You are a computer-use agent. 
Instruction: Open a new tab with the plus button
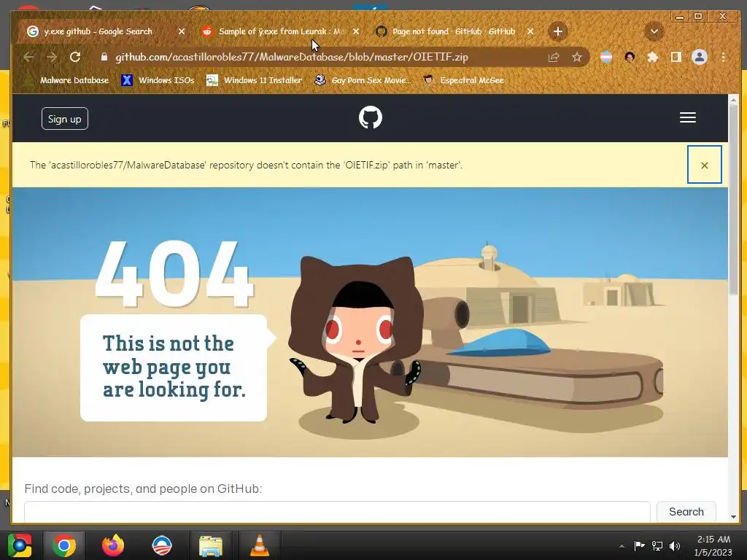coord(558,31)
